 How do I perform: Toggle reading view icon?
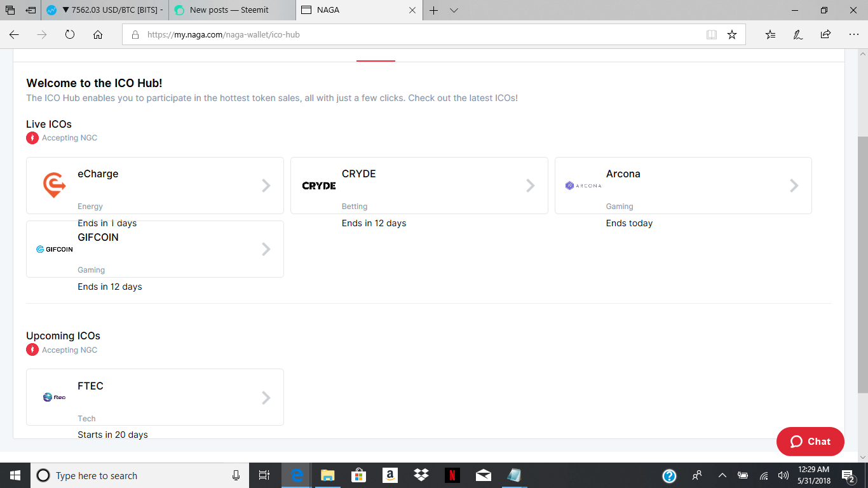(712, 35)
